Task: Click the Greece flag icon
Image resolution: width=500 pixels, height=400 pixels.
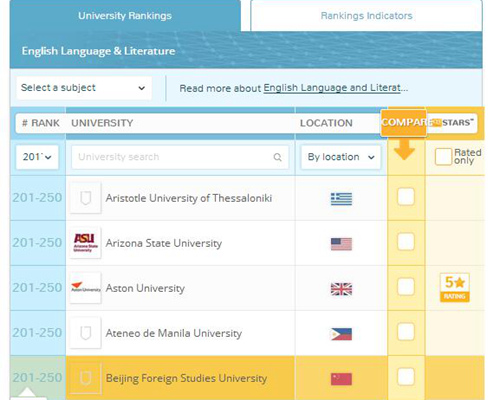Action: [341, 199]
